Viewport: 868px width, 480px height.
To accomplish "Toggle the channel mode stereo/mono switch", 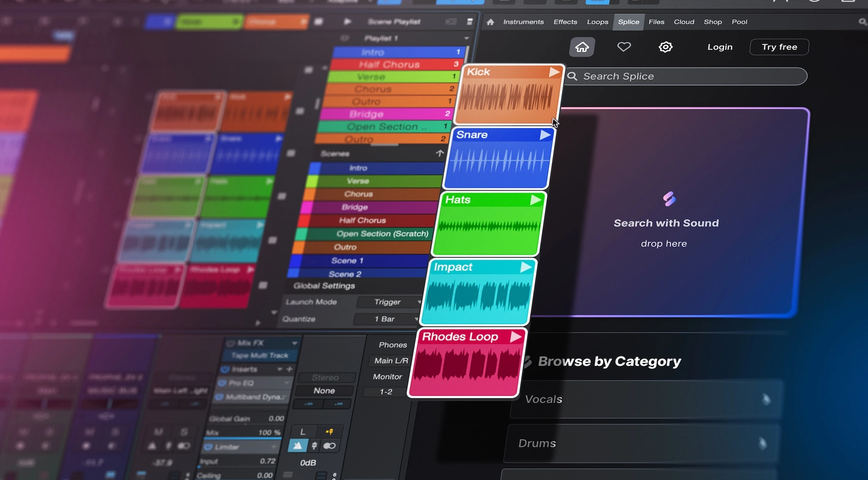I will [329, 446].
